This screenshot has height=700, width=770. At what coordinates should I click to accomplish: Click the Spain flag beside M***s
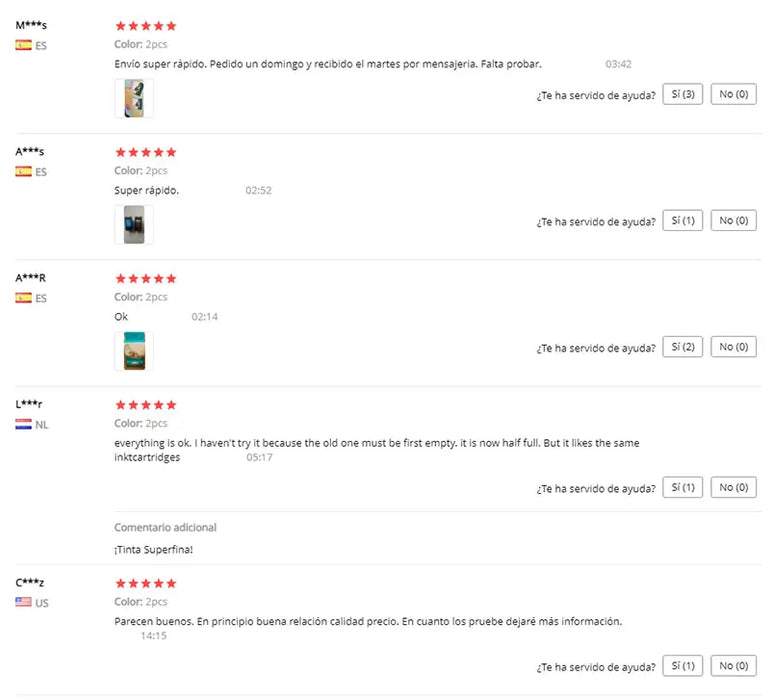pos(24,45)
